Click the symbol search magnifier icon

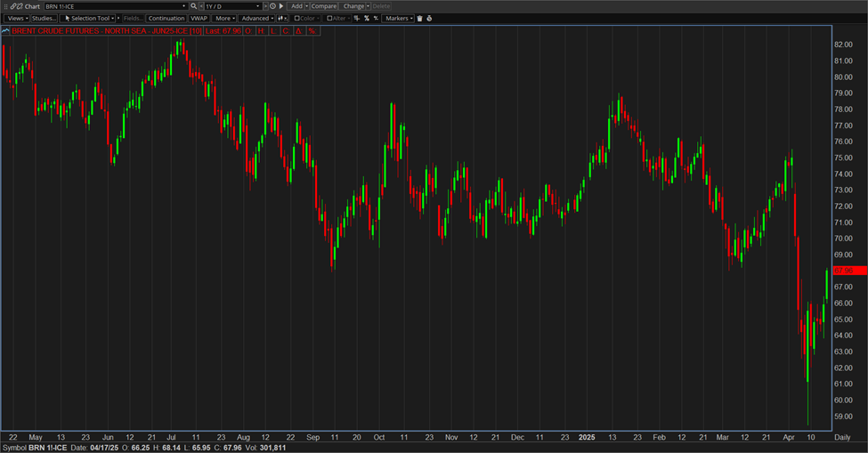[193, 6]
